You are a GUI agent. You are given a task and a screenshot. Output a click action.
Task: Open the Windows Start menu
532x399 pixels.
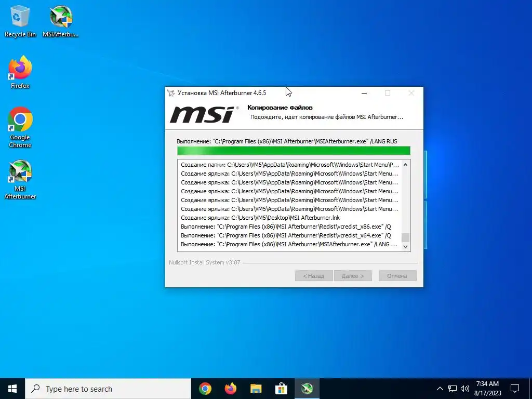pyautogui.click(x=12, y=389)
